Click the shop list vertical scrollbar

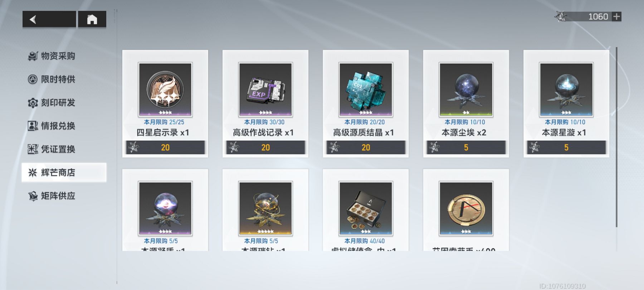point(616,137)
